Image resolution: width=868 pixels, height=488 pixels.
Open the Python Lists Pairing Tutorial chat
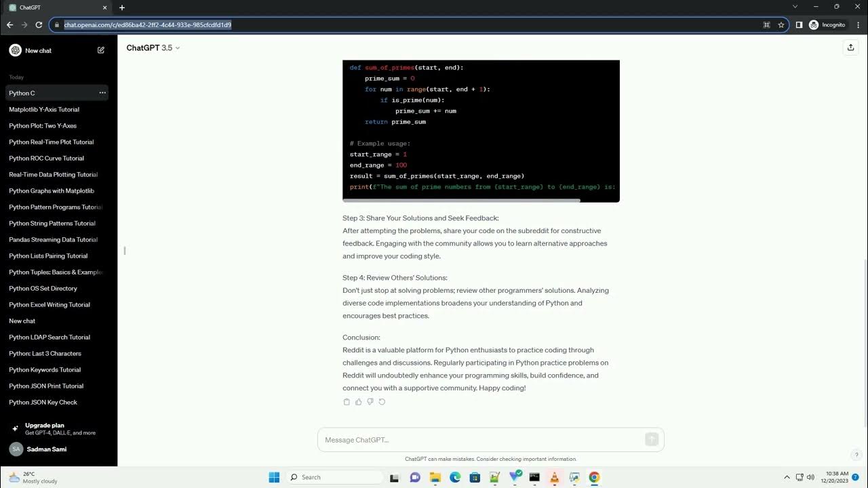click(x=57, y=256)
